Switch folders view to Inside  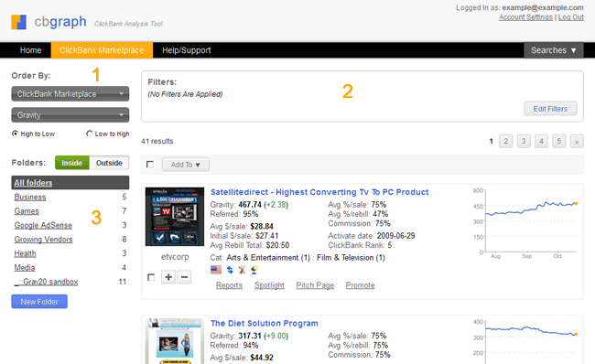coord(72,163)
